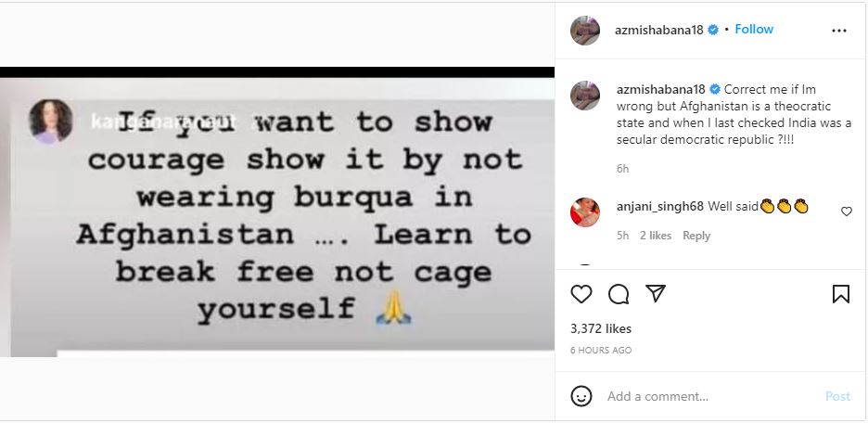
Task: Open comment bubble icon under post
Action: pos(619,295)
